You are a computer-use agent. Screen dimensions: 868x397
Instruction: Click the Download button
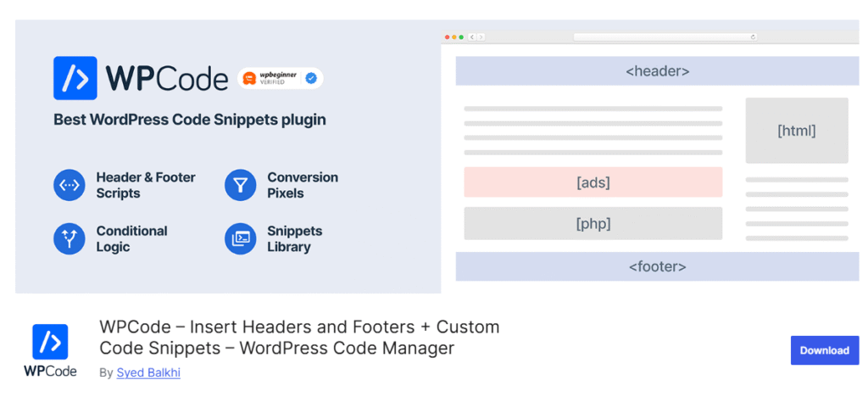pos(824,350)
